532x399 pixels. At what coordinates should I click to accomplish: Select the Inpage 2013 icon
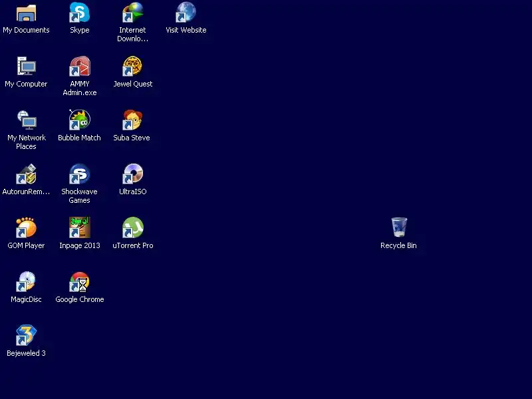coord(79,227)
